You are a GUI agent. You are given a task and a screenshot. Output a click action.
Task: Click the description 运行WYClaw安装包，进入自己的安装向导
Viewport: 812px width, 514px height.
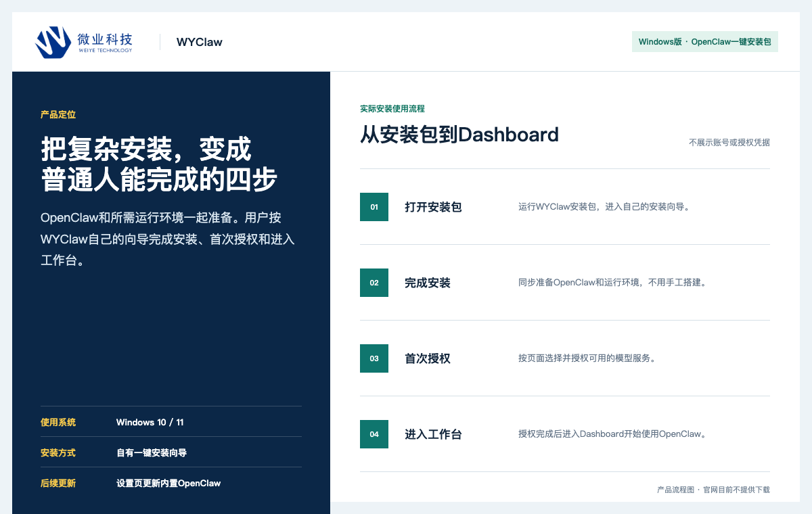[x=604, y=207]
